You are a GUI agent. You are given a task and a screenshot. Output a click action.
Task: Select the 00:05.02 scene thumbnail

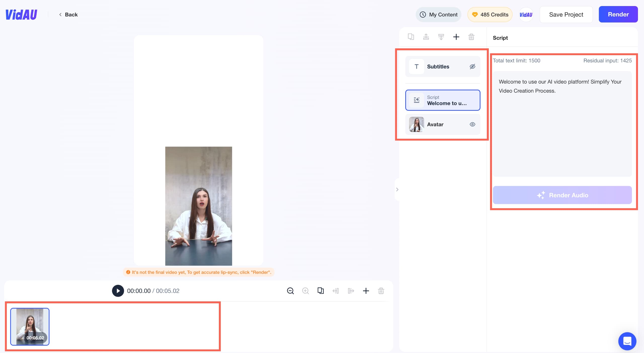(x=30, y=327)
